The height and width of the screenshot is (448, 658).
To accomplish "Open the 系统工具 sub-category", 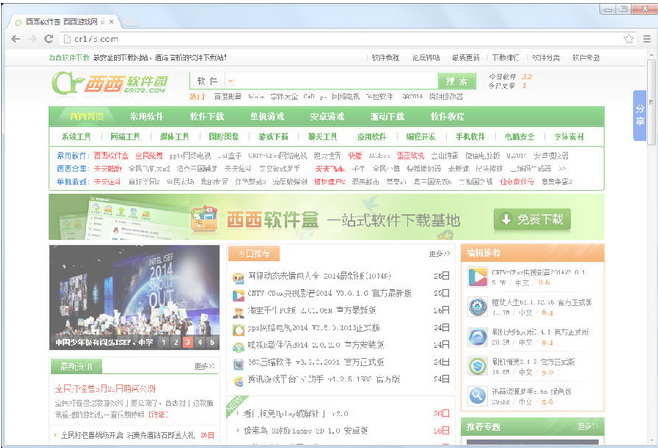I will tap(76, 136).
